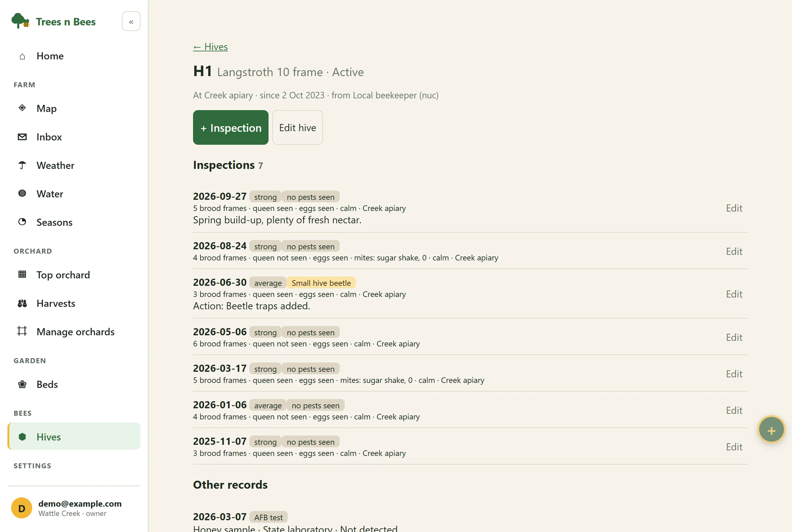Click the Edit hive button
The height and width of the screenshot is (532, 792).
point(298,127)
